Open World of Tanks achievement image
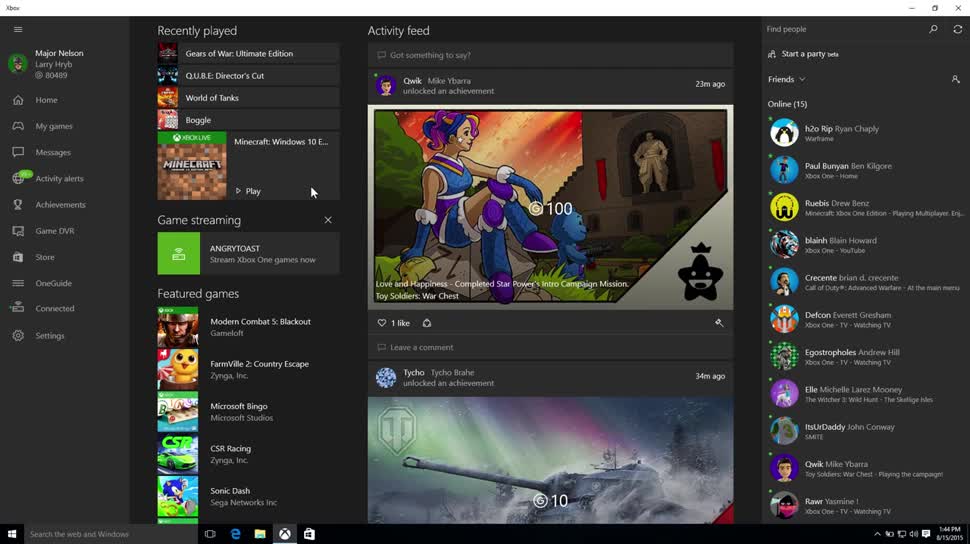 pos(551,460)
